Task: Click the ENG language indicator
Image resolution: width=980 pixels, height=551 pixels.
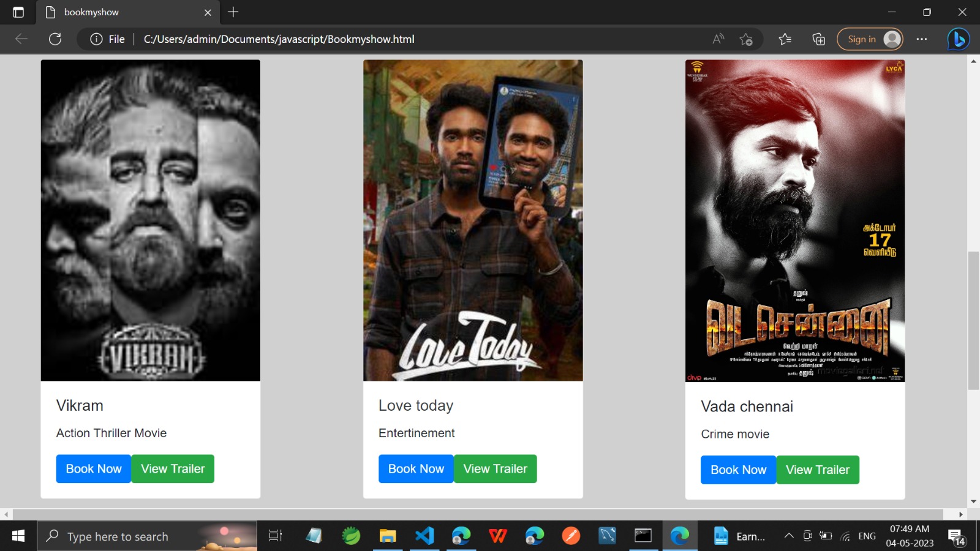Action: (x=867, y=536)
